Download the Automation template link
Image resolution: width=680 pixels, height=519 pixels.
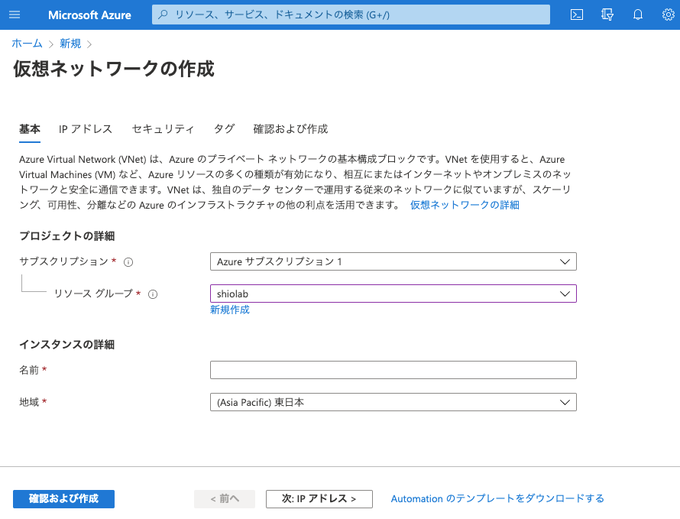point(497,499)
